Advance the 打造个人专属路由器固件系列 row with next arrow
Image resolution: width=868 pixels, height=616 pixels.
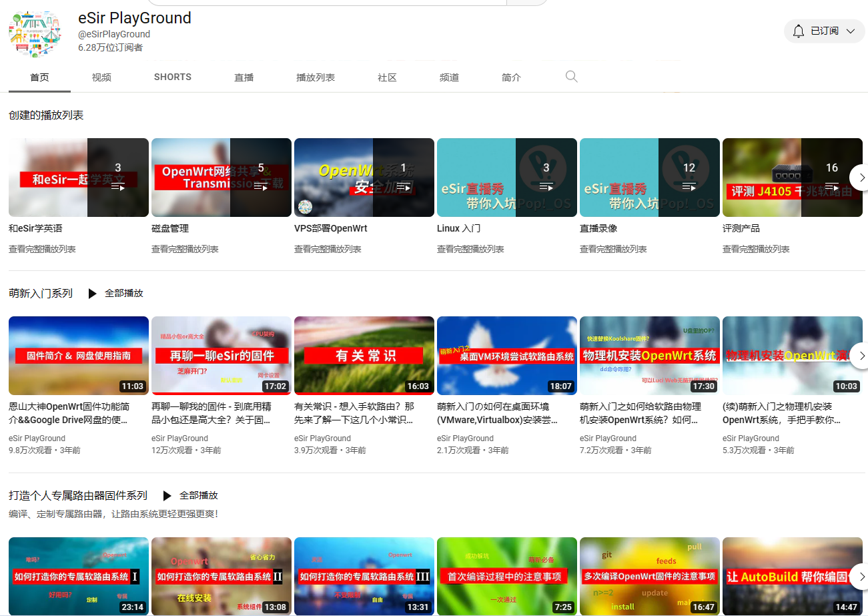(861, 577)
